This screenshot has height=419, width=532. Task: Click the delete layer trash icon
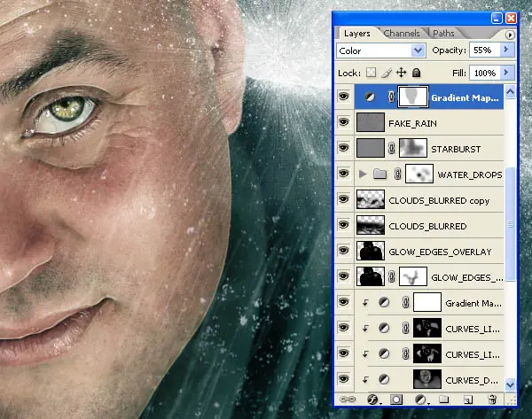(x=492, y=400)
